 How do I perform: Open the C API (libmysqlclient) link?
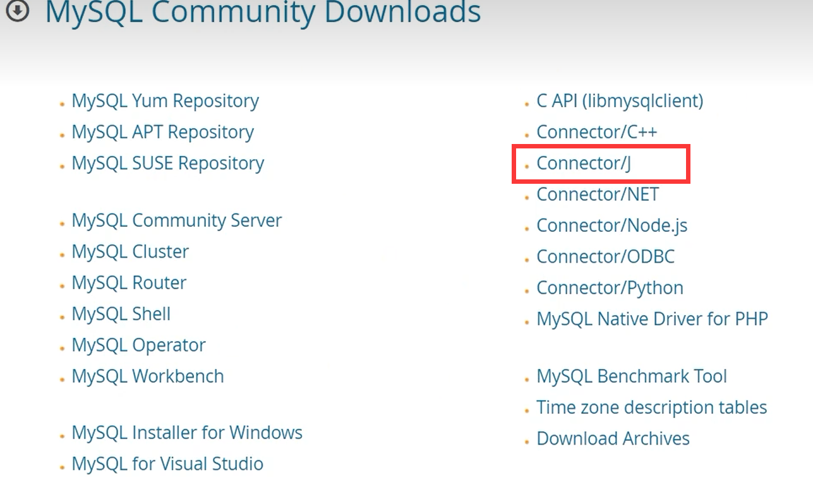coord(620,101)
